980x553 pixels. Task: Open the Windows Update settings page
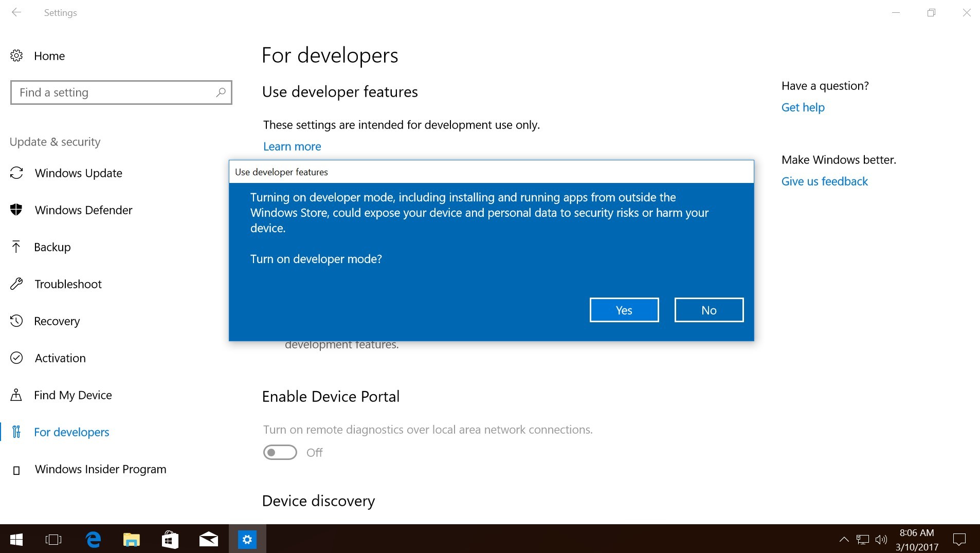(78, 173)
